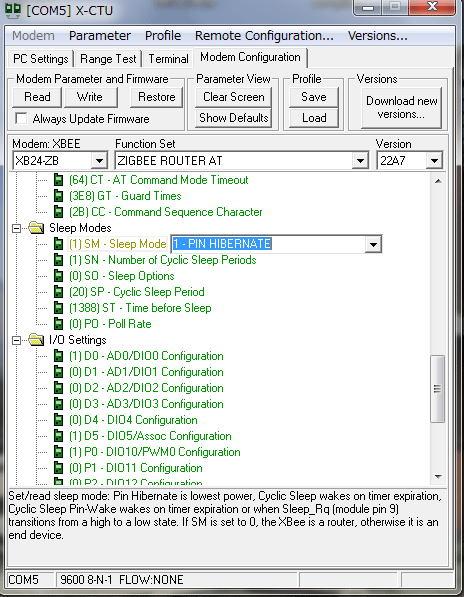Select the (1) D5 - DIO5/Assoc Configuration row

point(150,436)
